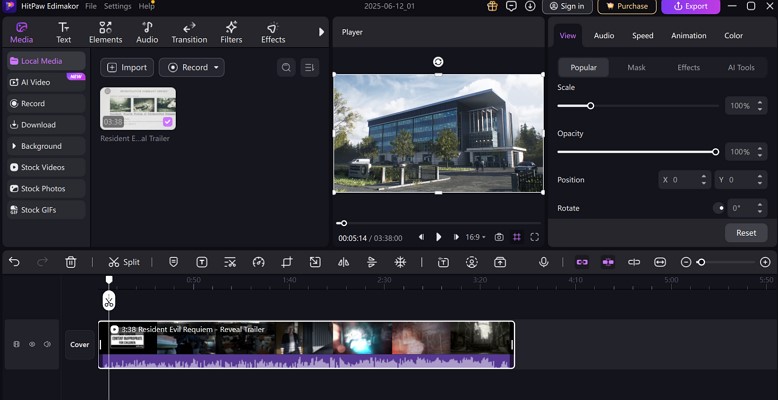Click the freeze frame snowflake icon

point(400,262)
